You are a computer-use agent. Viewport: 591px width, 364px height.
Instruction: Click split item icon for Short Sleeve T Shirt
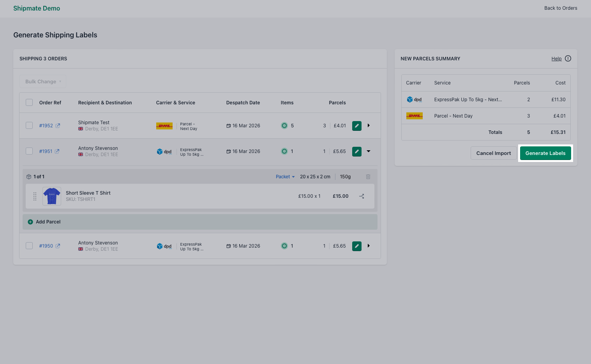click(x=362, y=196)
